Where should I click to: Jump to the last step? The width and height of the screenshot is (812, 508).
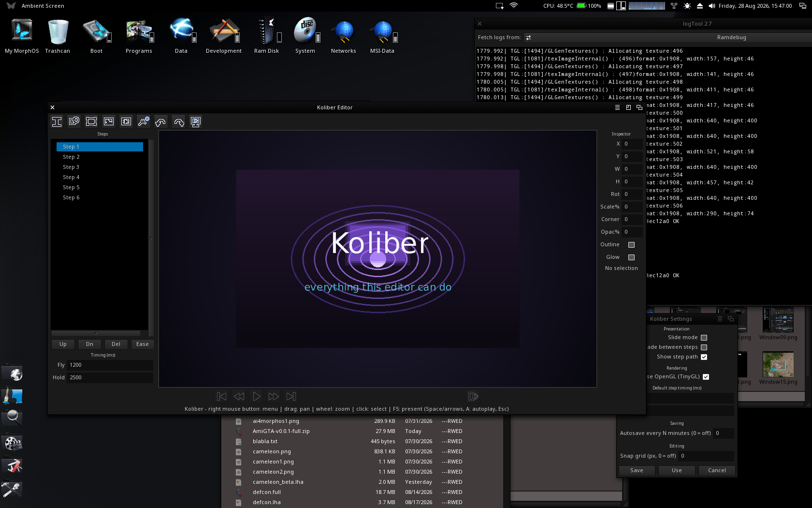(291, 397)
